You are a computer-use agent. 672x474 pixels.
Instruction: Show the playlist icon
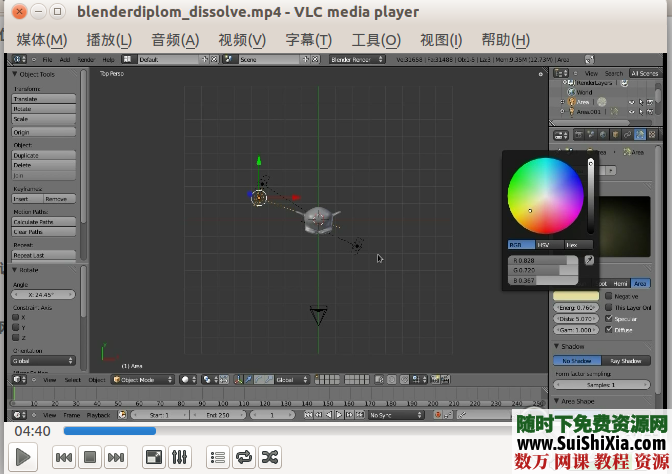[x=218, y=457]
